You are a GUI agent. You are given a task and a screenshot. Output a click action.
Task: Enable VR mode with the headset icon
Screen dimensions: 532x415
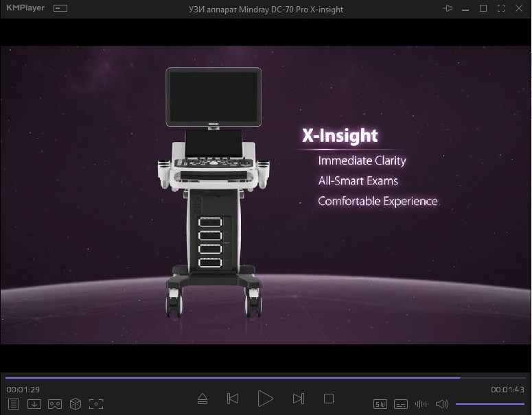[x=55, y=404]
